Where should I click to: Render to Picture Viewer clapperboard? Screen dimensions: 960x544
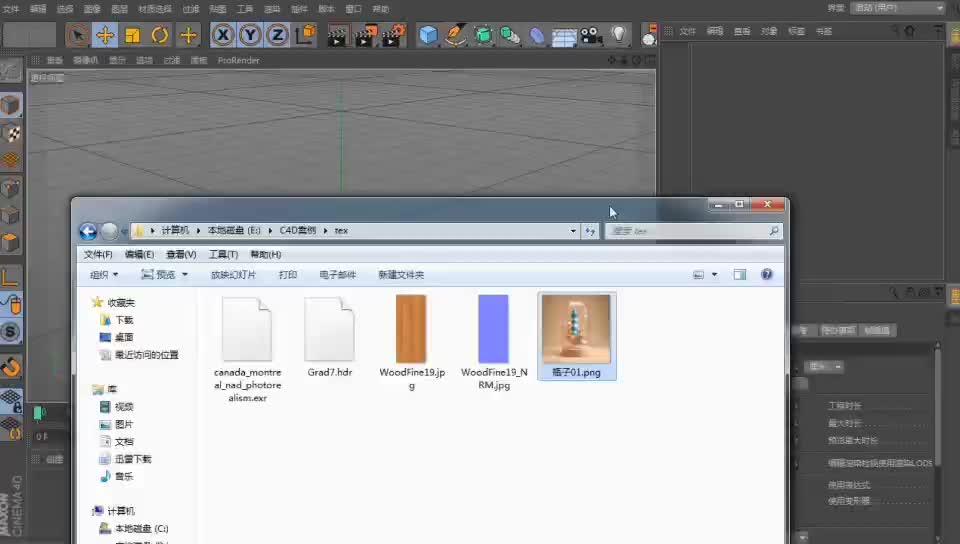pyautogui.click(x=366, y=35)
